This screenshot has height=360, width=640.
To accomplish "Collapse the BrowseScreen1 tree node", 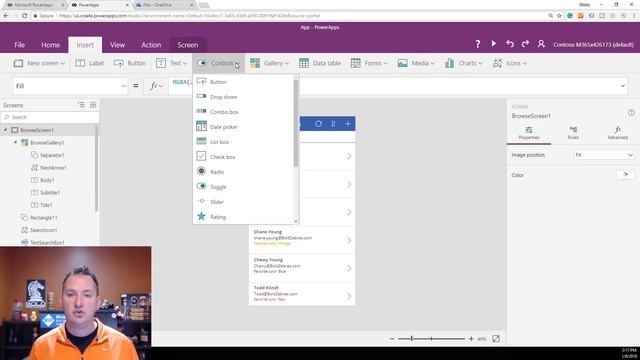I will 6,130.
